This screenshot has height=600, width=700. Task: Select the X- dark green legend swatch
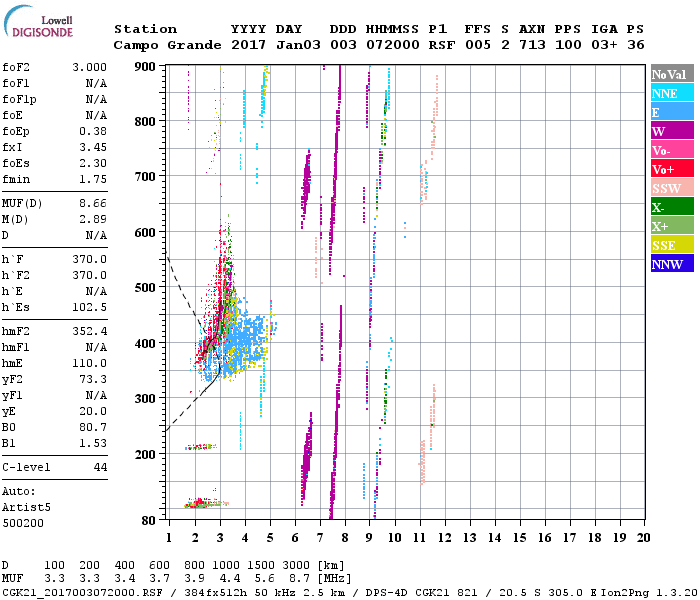pos(672,207)
